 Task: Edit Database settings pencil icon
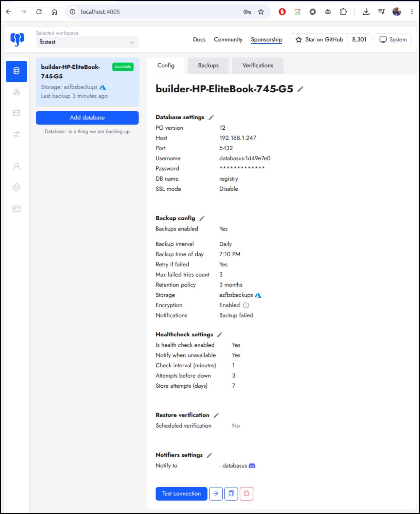coord(211,117)
